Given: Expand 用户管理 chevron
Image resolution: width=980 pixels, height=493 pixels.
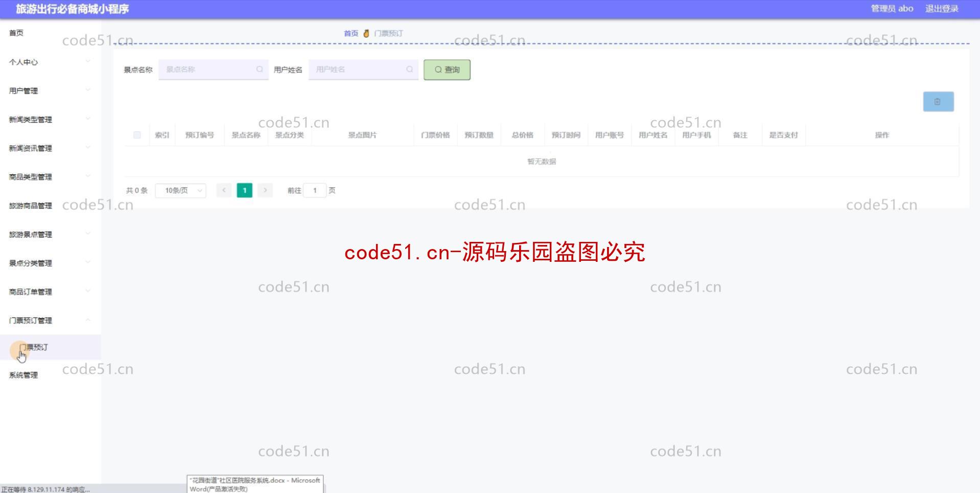Looking at the screenshot, I should [88, 90].
